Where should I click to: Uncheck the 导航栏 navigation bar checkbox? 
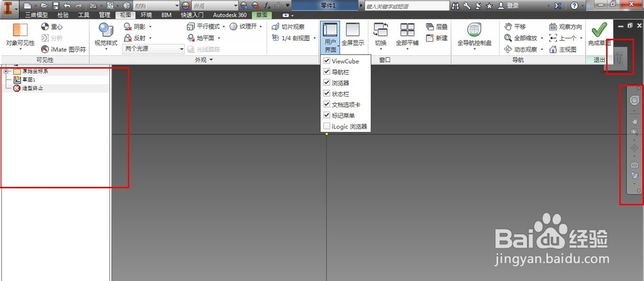tap(327, 72)
